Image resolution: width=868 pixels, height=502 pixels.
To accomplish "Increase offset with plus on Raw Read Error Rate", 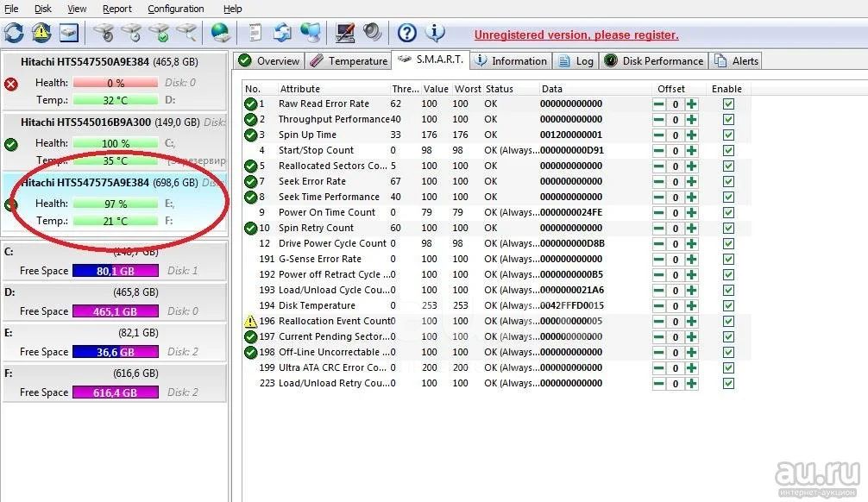I will pyautogui.click(x=691, y=104).
